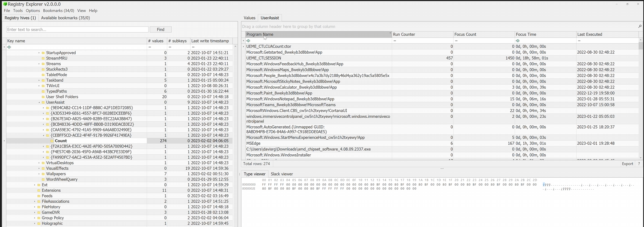
Task: Select the UserAssist tab
Action: point(270,18)
